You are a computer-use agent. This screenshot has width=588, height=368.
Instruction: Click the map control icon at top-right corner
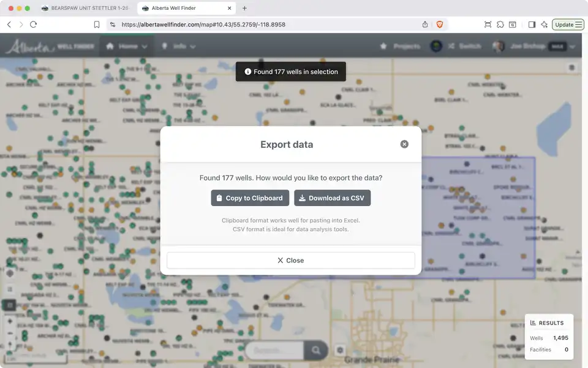(571, 67)
